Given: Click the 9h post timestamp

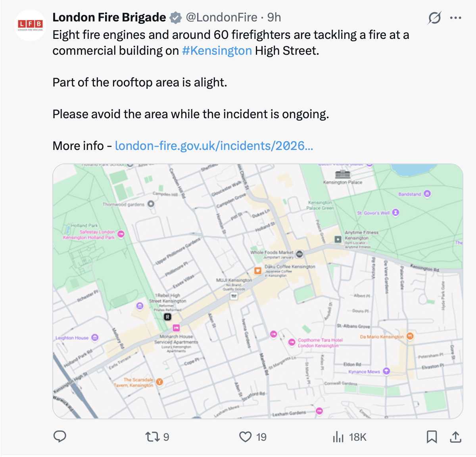Looking at the screenshot, I should 274,17.
